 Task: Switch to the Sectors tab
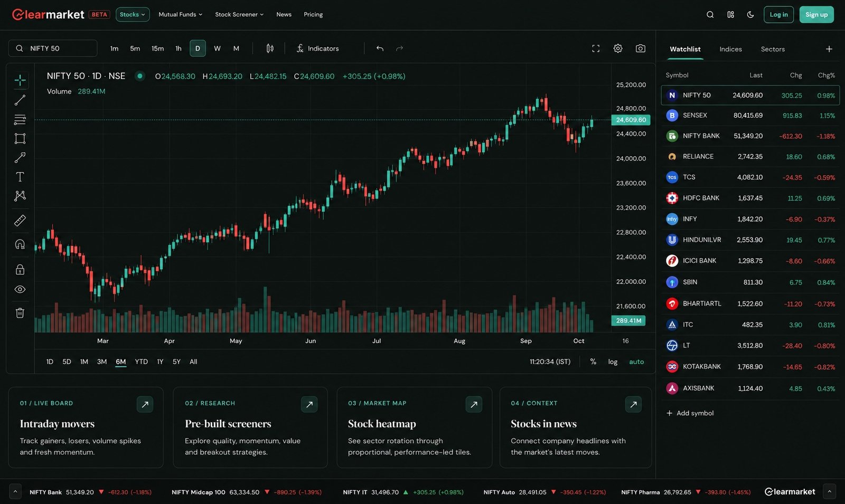(x=773, y=49)
